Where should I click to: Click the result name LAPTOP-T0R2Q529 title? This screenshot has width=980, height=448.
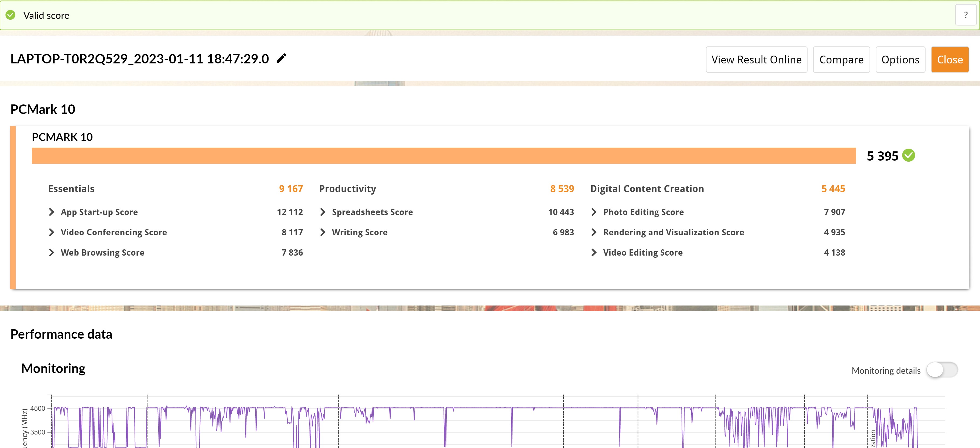(x=140, y=59)
